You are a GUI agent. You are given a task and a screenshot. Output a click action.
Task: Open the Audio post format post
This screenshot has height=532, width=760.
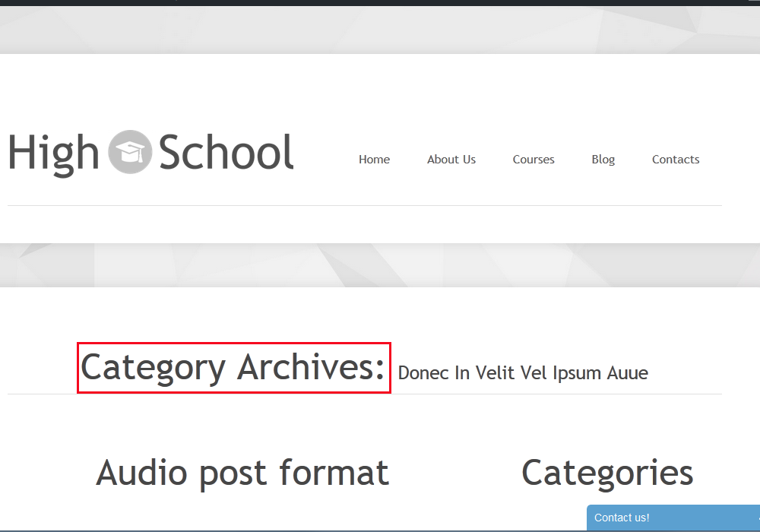[242, 473]
